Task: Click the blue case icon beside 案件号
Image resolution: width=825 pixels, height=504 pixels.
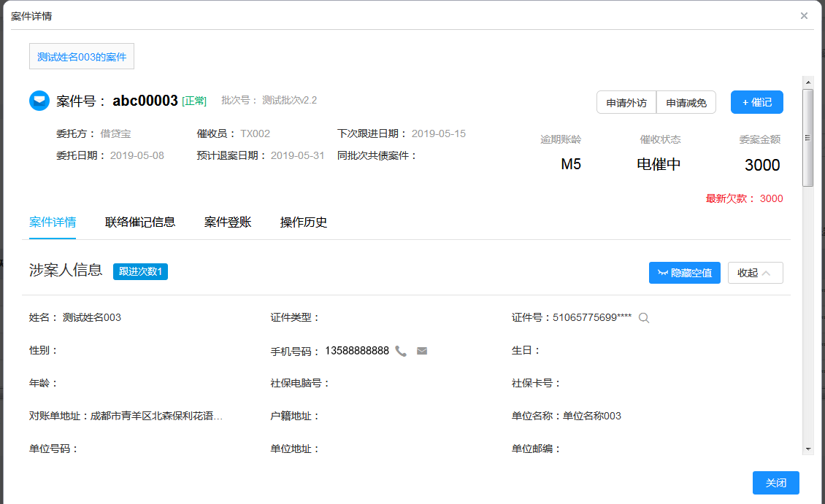Action: click(39, 101)
